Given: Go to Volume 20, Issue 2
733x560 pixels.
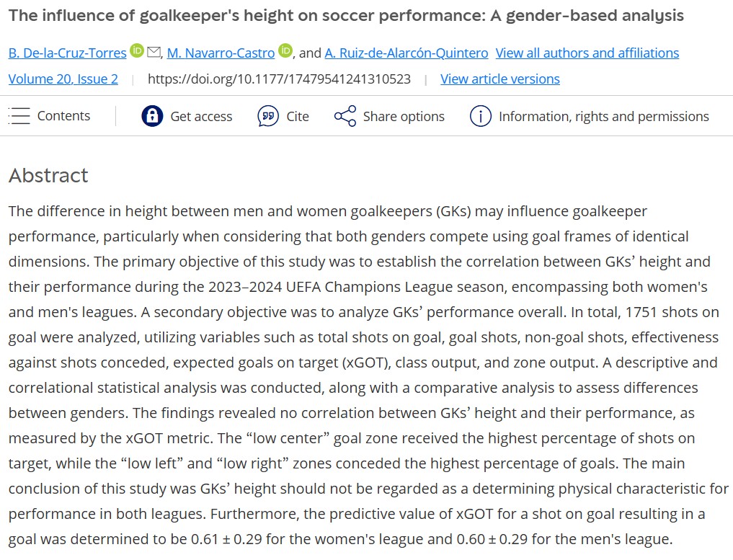Looking at the screenshot, I should click(63, 79).
